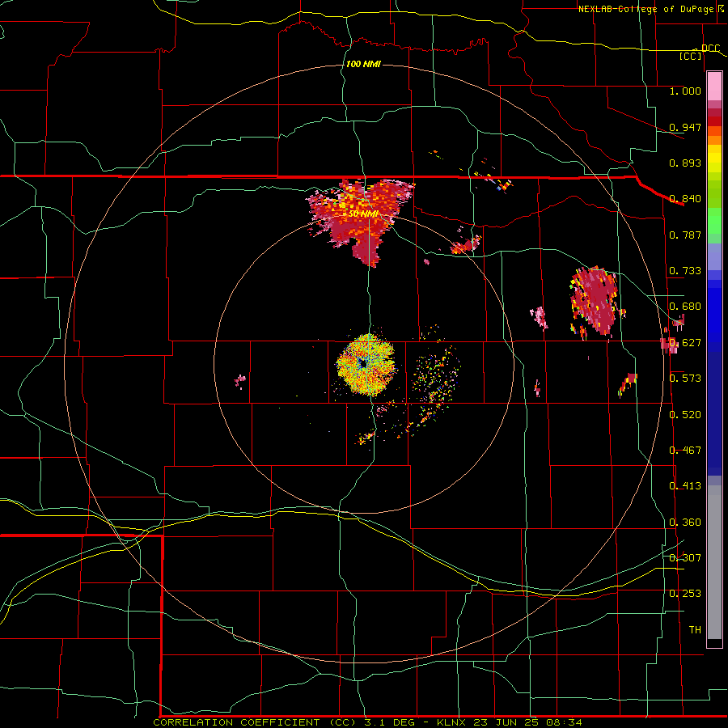Select the 0.733 scale value
This screenshot has width=728, height=728.
click(685, 271)
